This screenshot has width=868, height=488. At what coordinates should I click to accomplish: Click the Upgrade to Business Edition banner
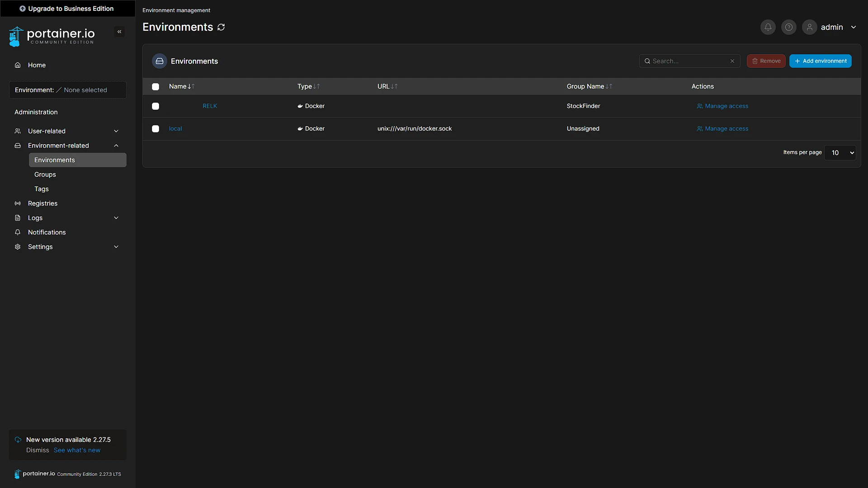click(67, 9)
